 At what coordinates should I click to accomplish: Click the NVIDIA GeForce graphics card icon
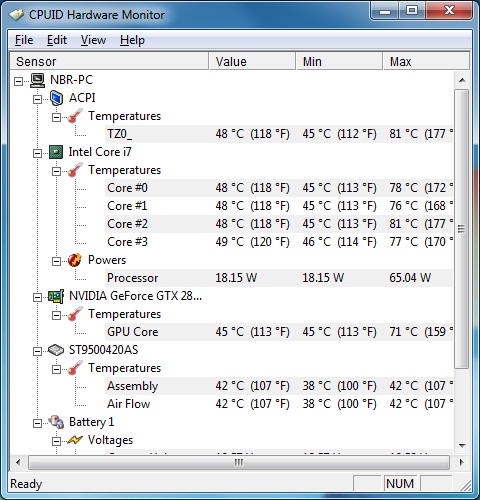56,296
